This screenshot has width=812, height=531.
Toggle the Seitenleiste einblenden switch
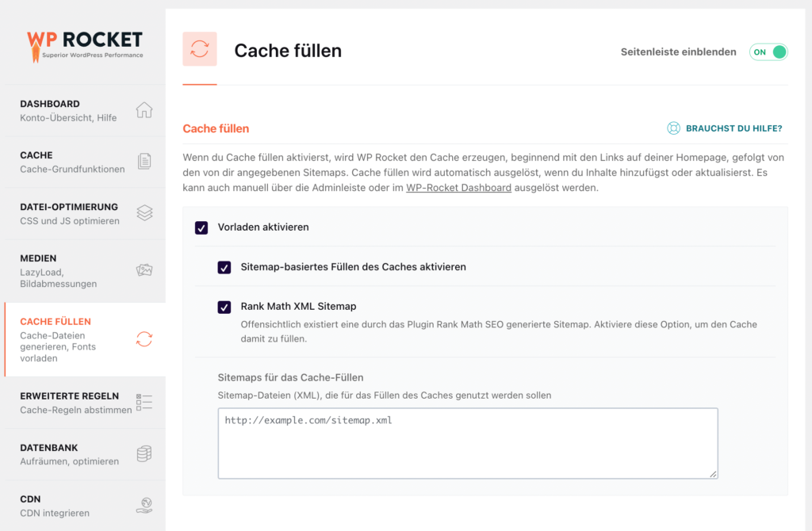768,52
